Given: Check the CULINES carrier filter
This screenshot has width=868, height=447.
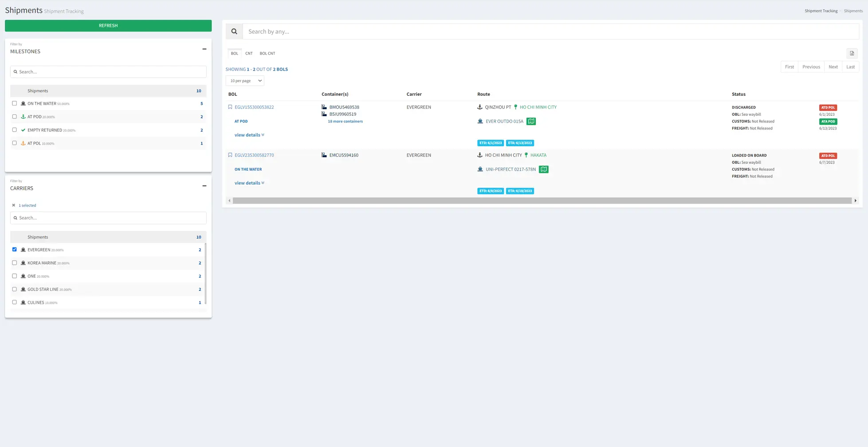Looking at the screenshot, I should [15, 302].
